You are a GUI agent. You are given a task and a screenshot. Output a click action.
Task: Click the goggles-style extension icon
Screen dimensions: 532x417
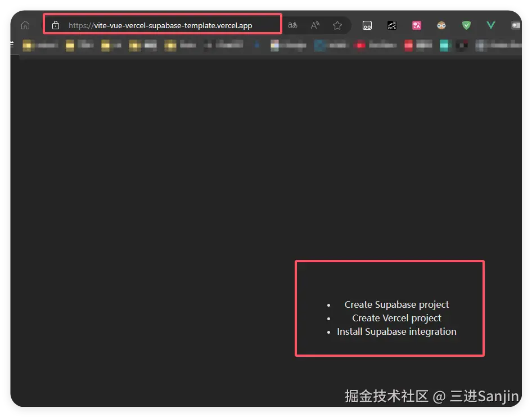tap(367, 25)
